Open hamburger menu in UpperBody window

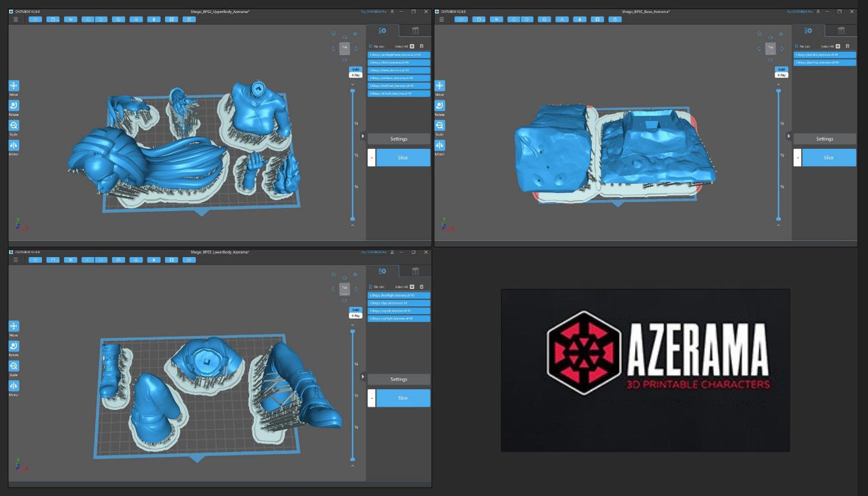(x=16, y=19)
